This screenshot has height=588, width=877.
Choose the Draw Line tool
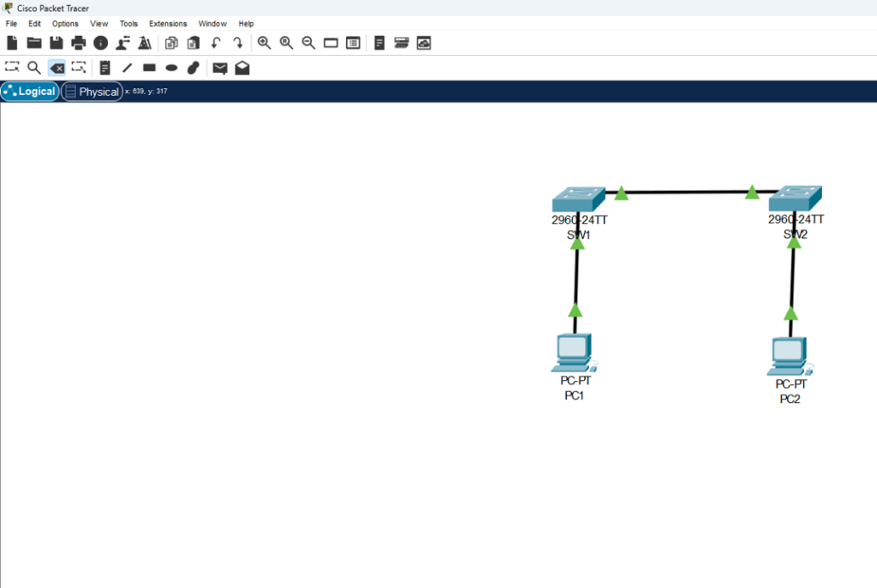127,68
